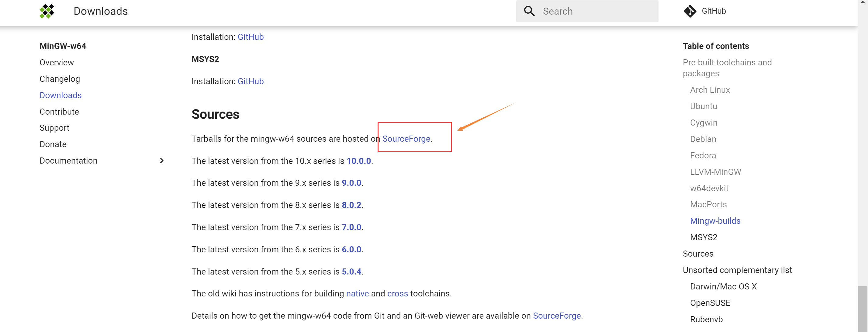
Task: Open the 10.0.0 version link
Action: pos(358,161)
